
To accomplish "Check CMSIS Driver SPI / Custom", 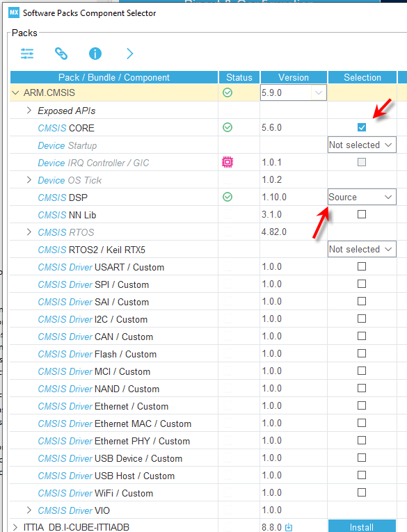I will tap(362, 284).
